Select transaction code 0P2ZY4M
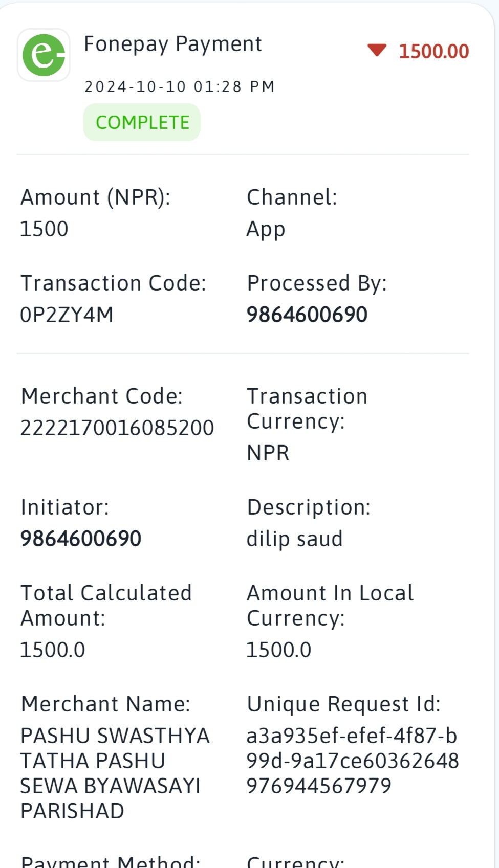Image resolution: width=499 pixels, height=868 pixels. click(67, 315)
